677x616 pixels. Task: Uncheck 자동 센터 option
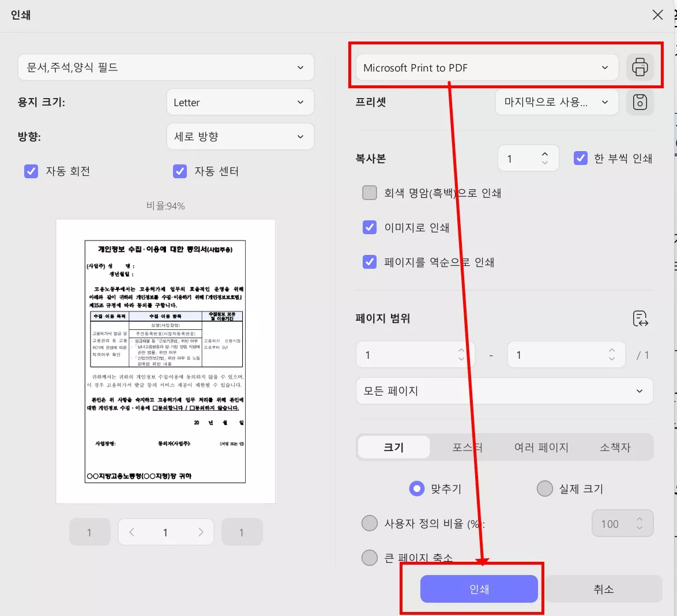tap(180, 171)
